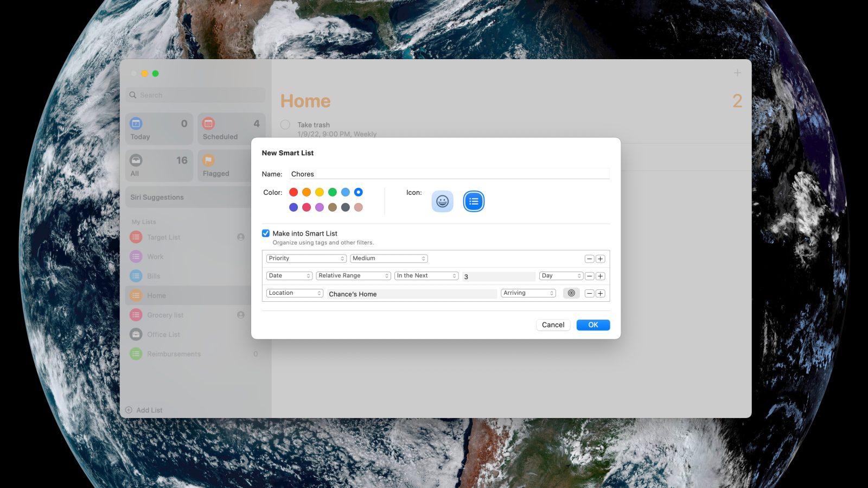Change the Day unit dropdown
This screenshot has width=868, height=488.
point(561,276)
